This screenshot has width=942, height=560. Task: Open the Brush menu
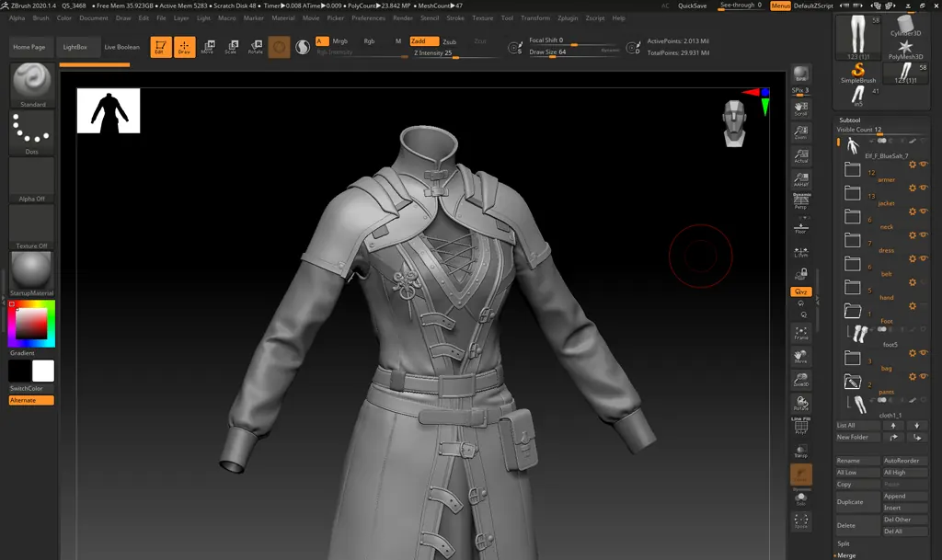pyautogui.click(x=40, y=18)
